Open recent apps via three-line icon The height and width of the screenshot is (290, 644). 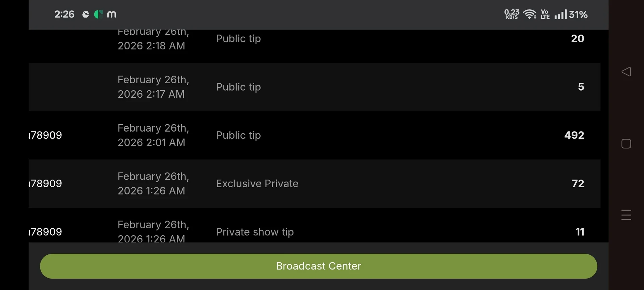tap(626, 215)
